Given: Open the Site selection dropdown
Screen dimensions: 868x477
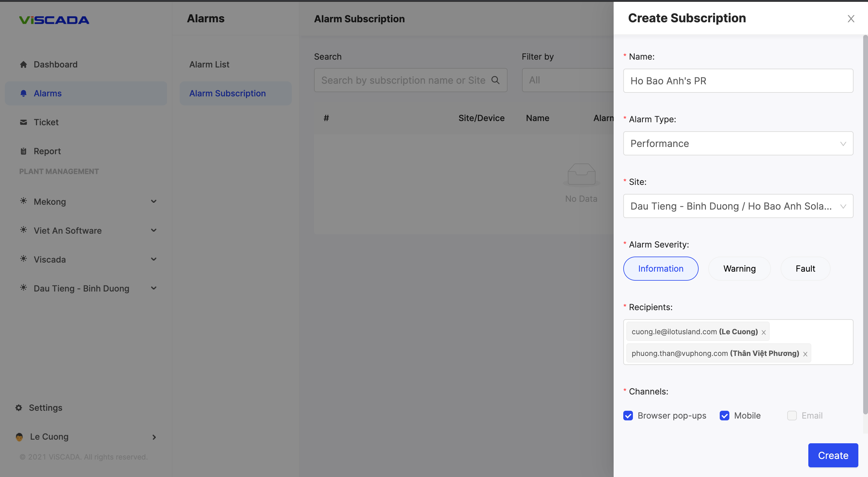Looking at the screenshot, I should (738, 206).
